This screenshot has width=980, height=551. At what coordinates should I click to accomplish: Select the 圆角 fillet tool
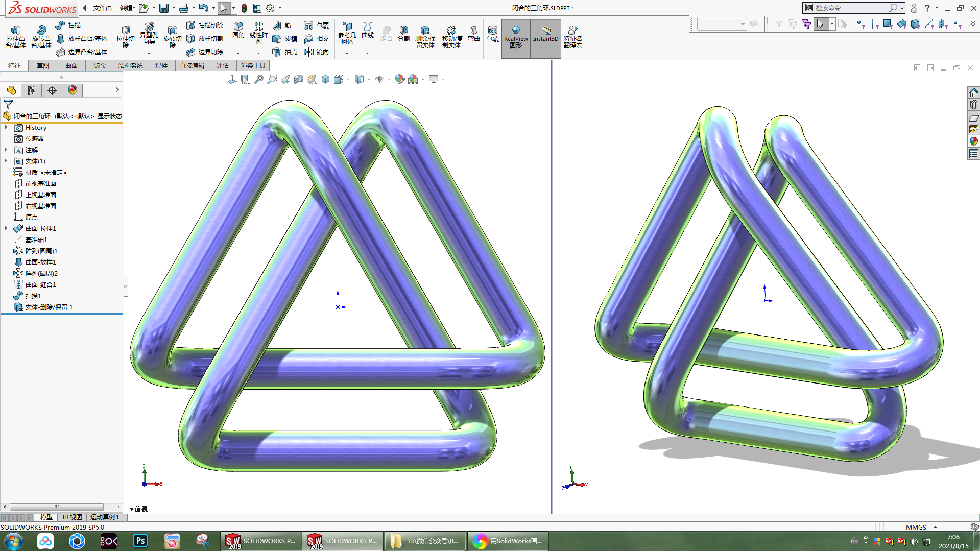tap(238, 30)
